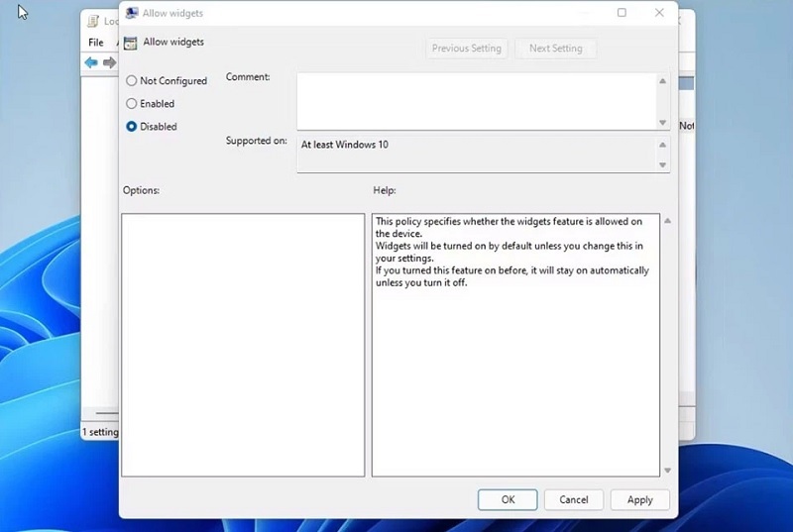This screenshot has width=793, height=532.
Task: Select the Disabled radio button
Action: coord(132,127)
